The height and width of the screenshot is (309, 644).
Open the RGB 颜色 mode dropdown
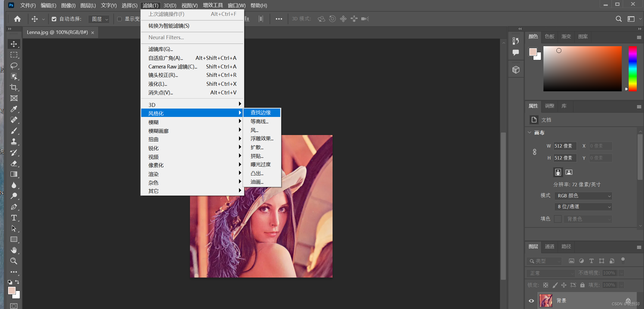[x=583, y=196]
